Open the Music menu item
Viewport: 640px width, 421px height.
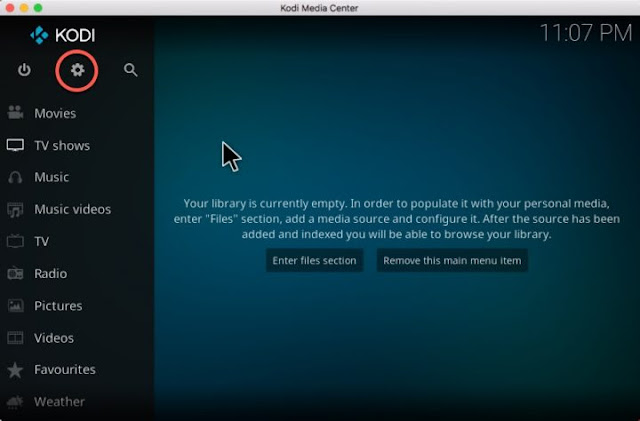click(51, 177)
